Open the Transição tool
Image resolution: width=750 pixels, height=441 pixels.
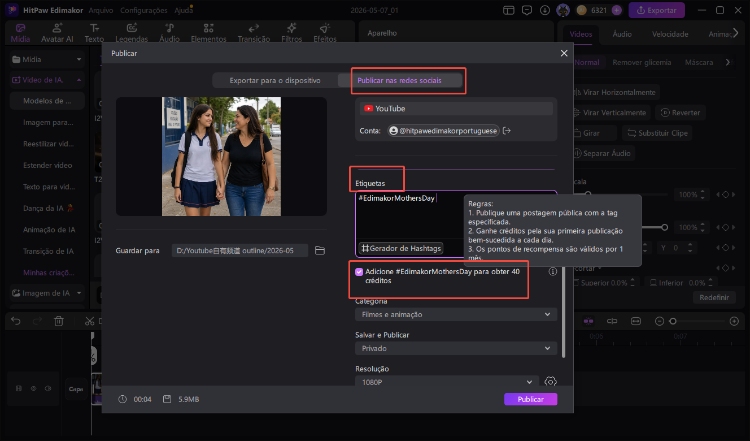click(x=254, y=33)
